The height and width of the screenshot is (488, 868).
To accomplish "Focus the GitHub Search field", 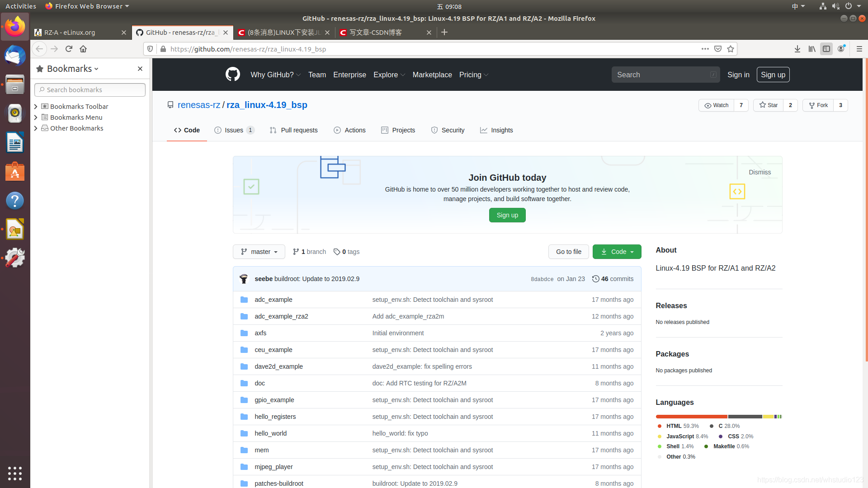I will (x=665, y=75).
